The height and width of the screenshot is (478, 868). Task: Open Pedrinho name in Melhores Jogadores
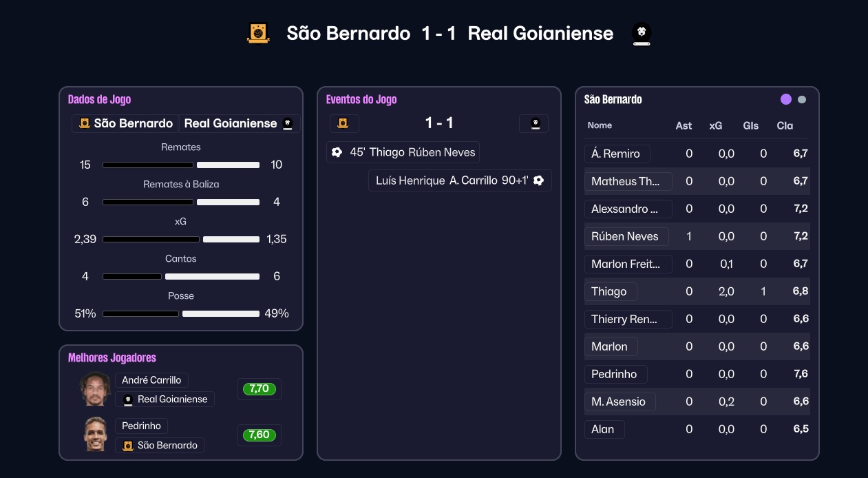point(141,426)
